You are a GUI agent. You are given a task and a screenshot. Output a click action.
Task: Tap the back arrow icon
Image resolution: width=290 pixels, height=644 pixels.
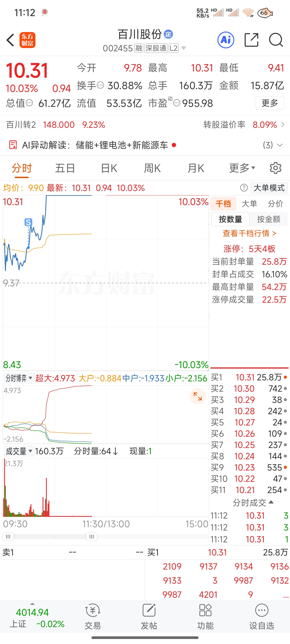pyautogui.click(x=10, y=40)
